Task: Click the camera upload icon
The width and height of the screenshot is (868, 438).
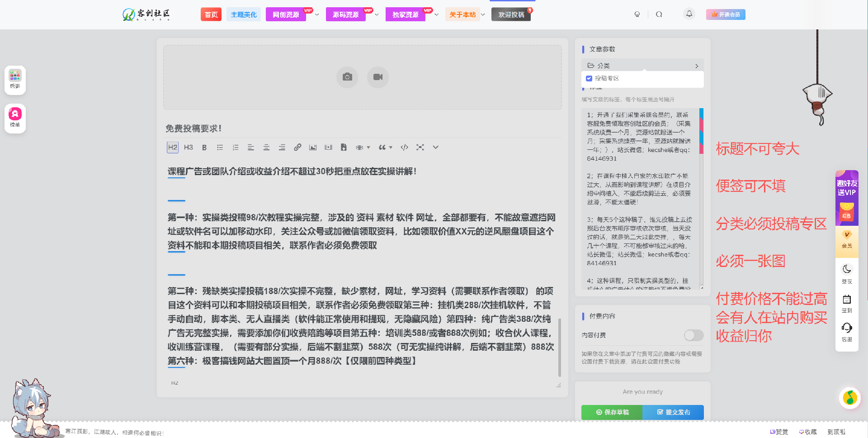Action: pos(347,77)
